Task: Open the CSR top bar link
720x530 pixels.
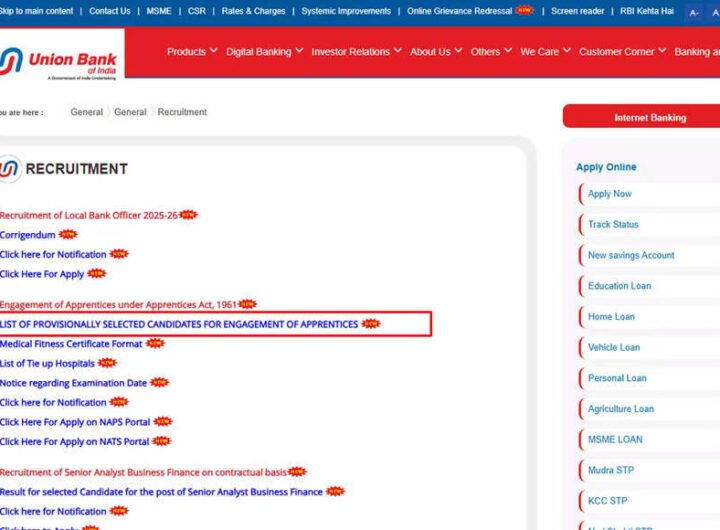Action: (197, 11)
